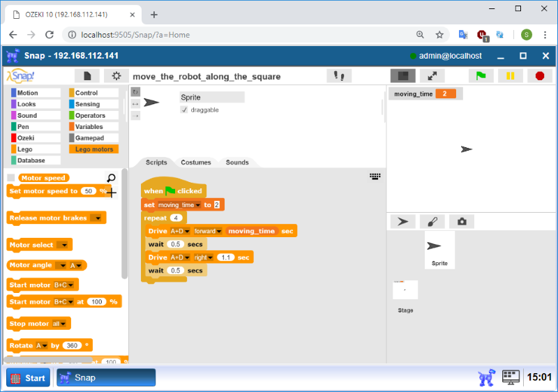This screenshot has height=392, width=558.
Task: Open A+D dropdown in forward Drive block
Action: pos(179,231)
